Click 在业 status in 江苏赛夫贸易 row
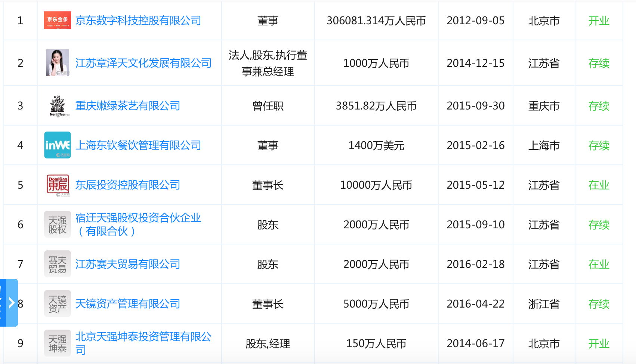 coord(599,264)
